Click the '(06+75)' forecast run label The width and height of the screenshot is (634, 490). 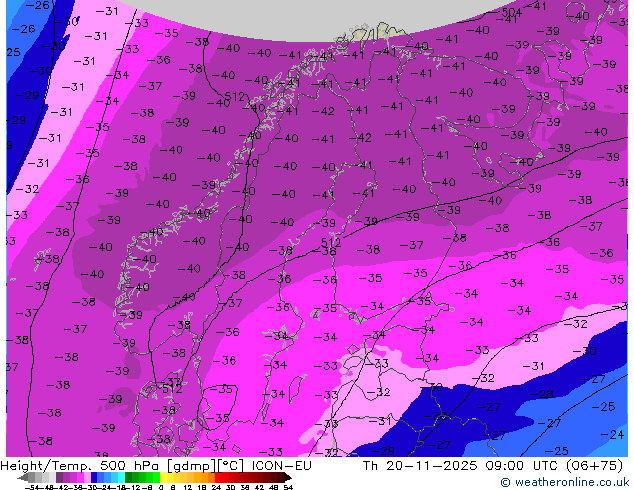[594, 466]
